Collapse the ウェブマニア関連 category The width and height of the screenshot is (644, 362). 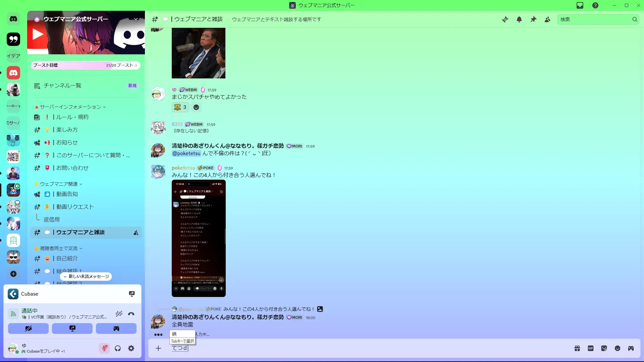(59, 184)
